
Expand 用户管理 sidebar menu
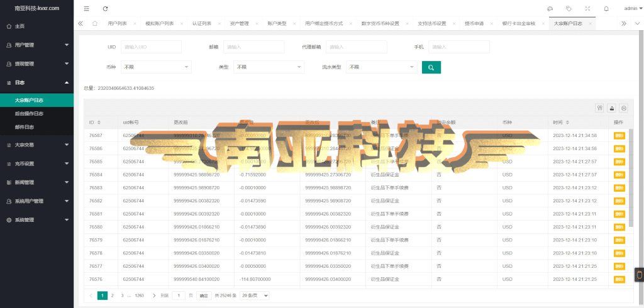pyautogui.click(x=37, y=45)
